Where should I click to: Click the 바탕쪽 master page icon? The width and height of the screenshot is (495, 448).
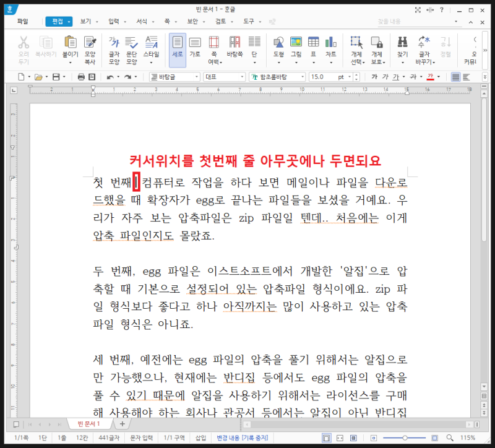[x=235, y=42]
